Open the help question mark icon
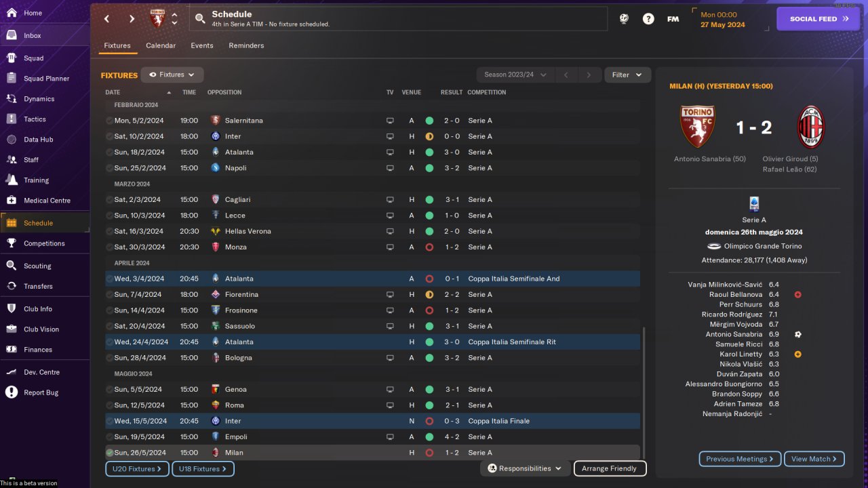The width and height of the screenshot is (868, 488). click(x=648, y=19)
